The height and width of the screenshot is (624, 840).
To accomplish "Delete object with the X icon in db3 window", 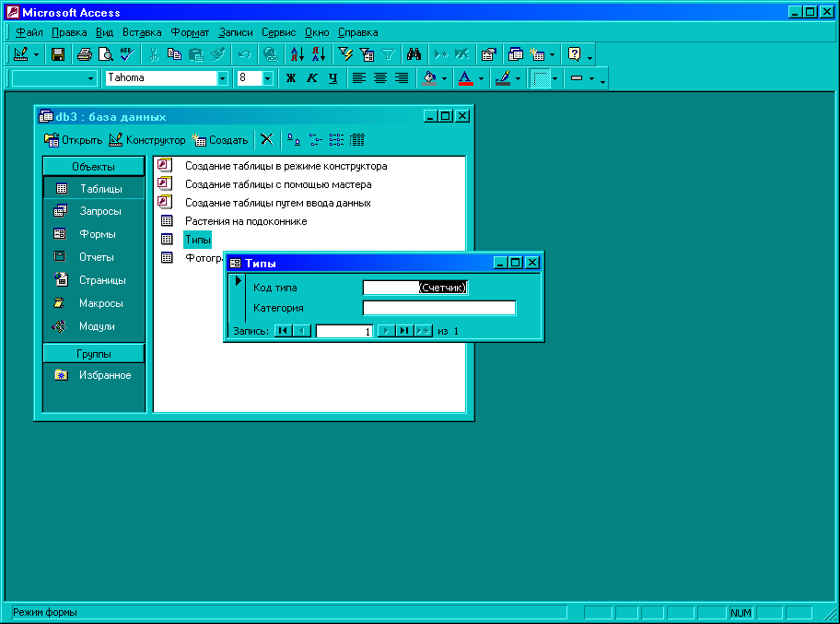I will pyautogui.click(x=267, y=140).
